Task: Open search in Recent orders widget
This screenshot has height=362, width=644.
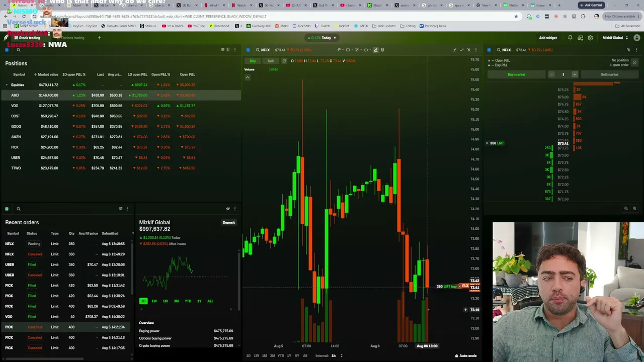Action: pos(18,209)
